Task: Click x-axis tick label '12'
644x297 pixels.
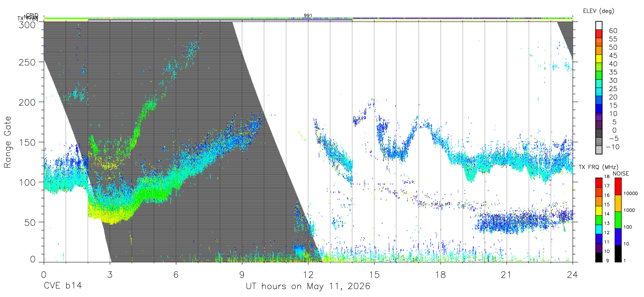Action: 308,275
